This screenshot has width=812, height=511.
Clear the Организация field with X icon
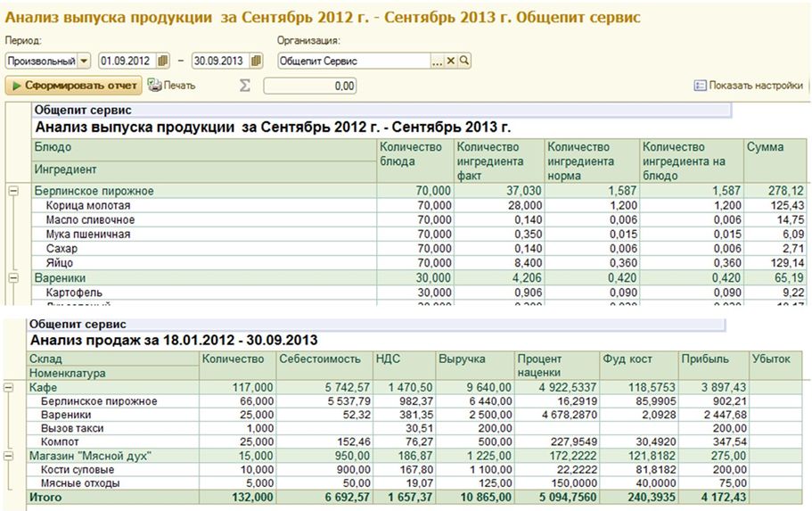point(451,61)
